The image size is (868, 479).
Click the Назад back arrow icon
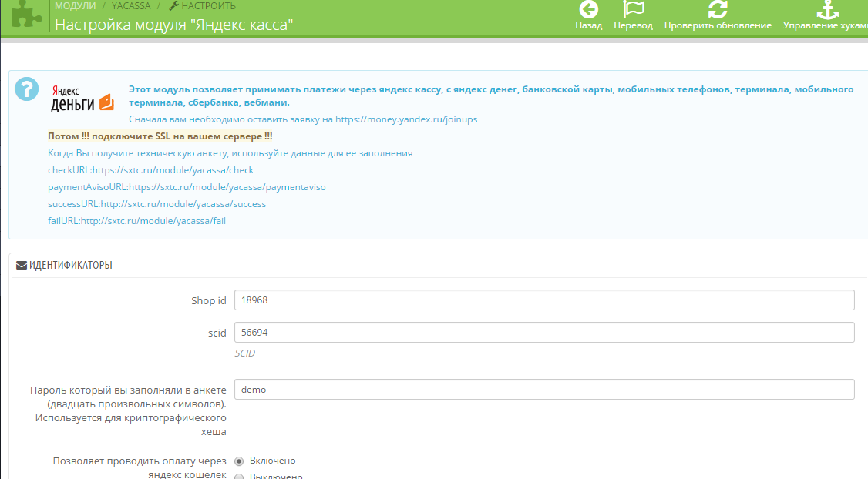588,9
